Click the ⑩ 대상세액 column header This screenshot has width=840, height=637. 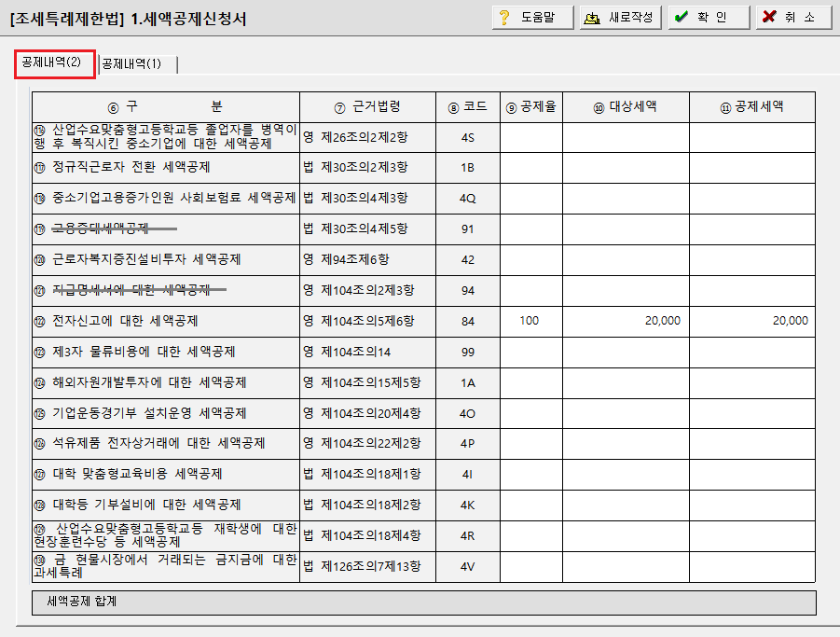click(626, 107)
